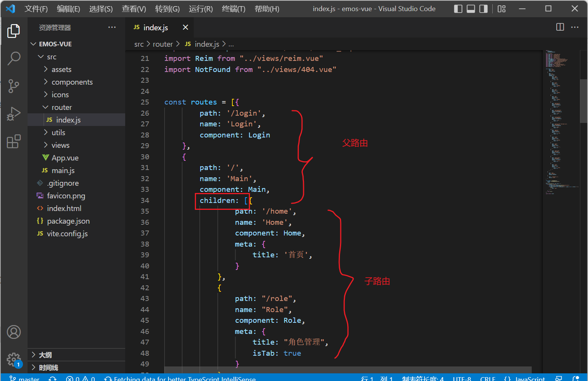Open the Extensions view
Viewport: 588px width, 381px height.
(14, 141)
